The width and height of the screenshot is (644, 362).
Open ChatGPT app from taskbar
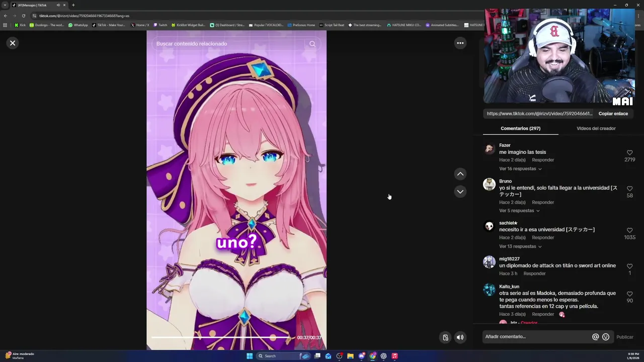(383, 356)
